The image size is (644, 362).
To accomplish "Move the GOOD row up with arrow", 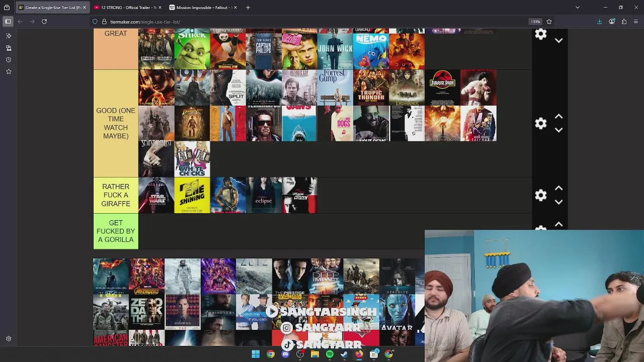I will point(558,116).
